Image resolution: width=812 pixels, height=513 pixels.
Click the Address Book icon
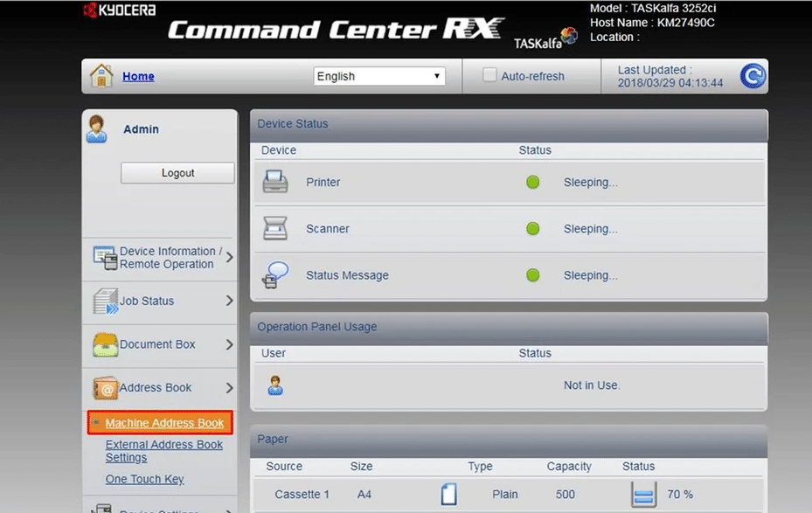105,388
